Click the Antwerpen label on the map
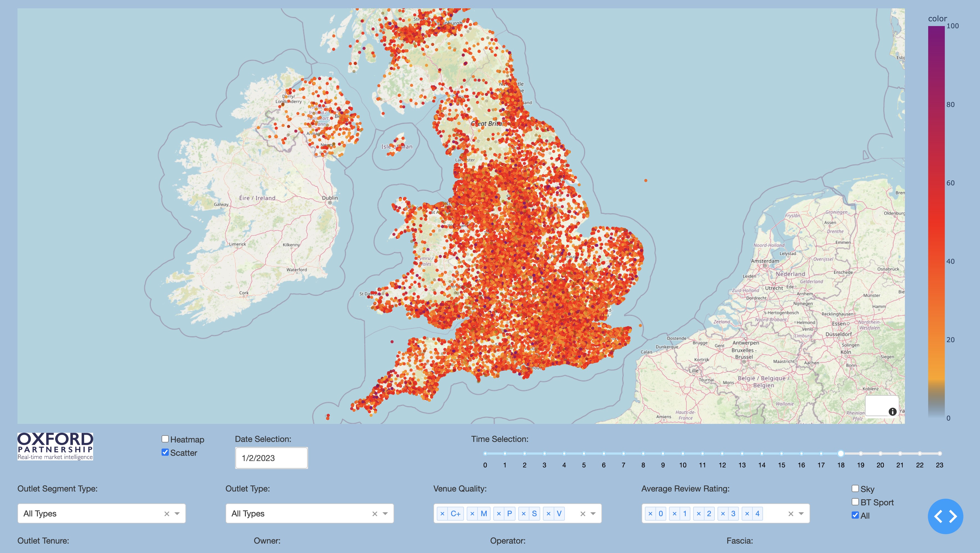The height and width of the screenshot is (553, 980). point(746,343)
